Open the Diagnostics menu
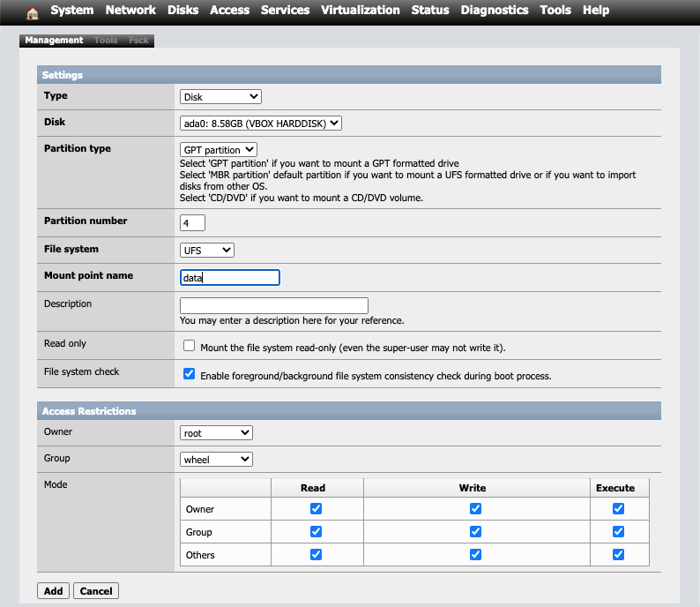Image resolution: width=700 pixels, height=607 pixels. (x=495, y=11)
